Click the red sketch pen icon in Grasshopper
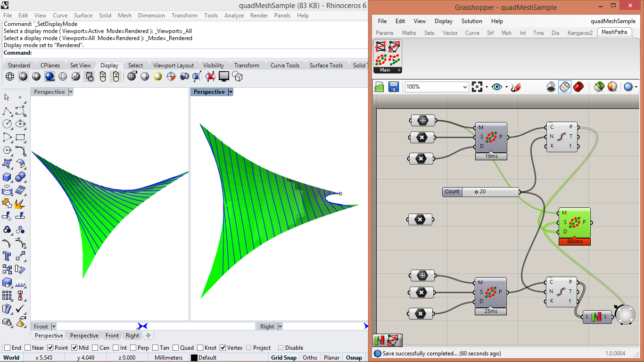Screen dimensions: 644x362 point(515,87)
